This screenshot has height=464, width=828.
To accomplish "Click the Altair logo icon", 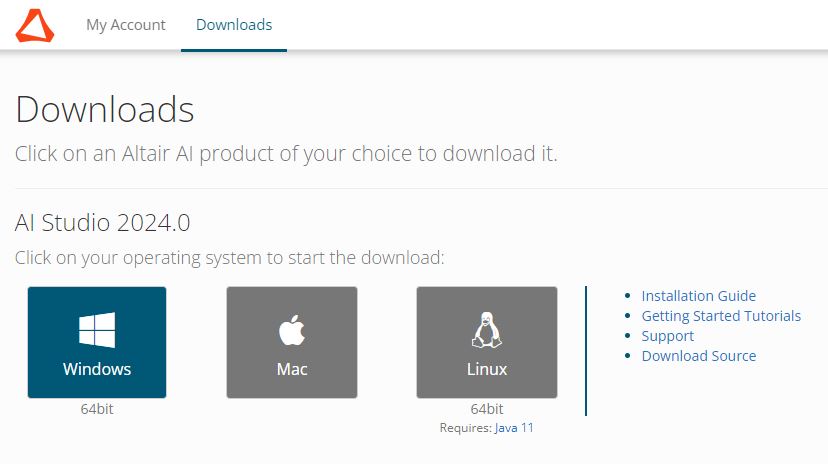I will [x=35, y=25].
